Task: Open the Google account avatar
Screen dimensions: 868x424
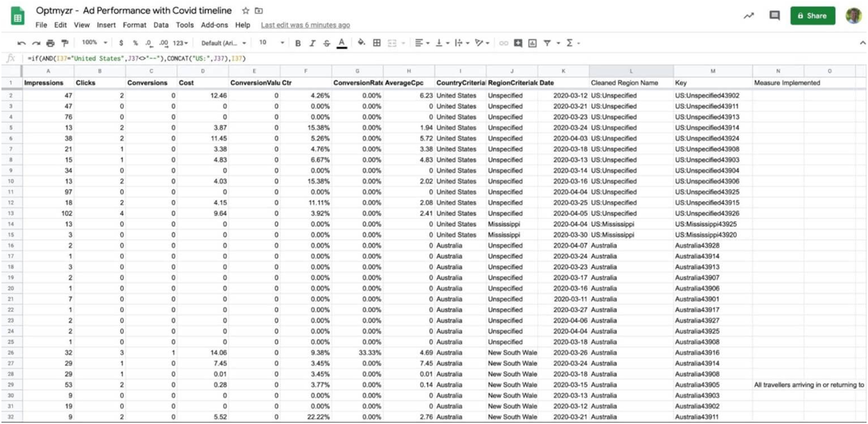Action: pyautogui.click(x=853, y=15)
